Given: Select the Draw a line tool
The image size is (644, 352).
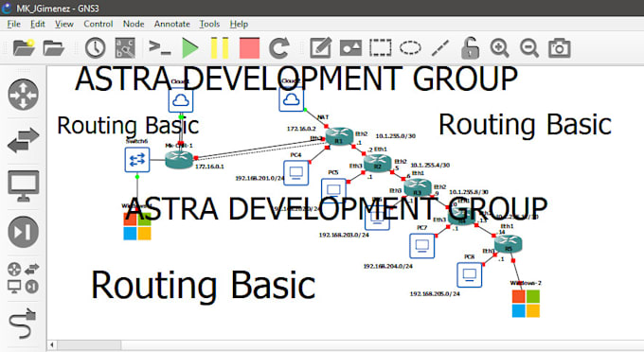Looking at the screenshot, I should [439, 48].
